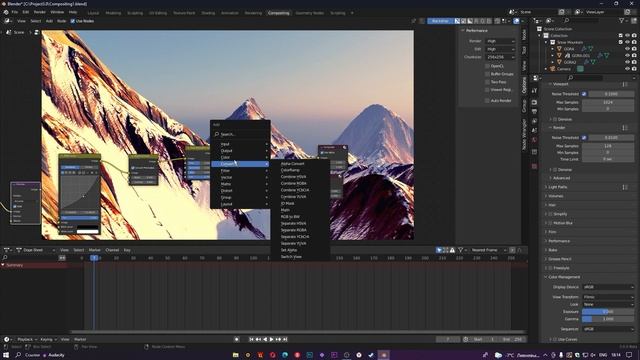Jump to the start frame button
The image size is (640, 360).
(251, 339)
